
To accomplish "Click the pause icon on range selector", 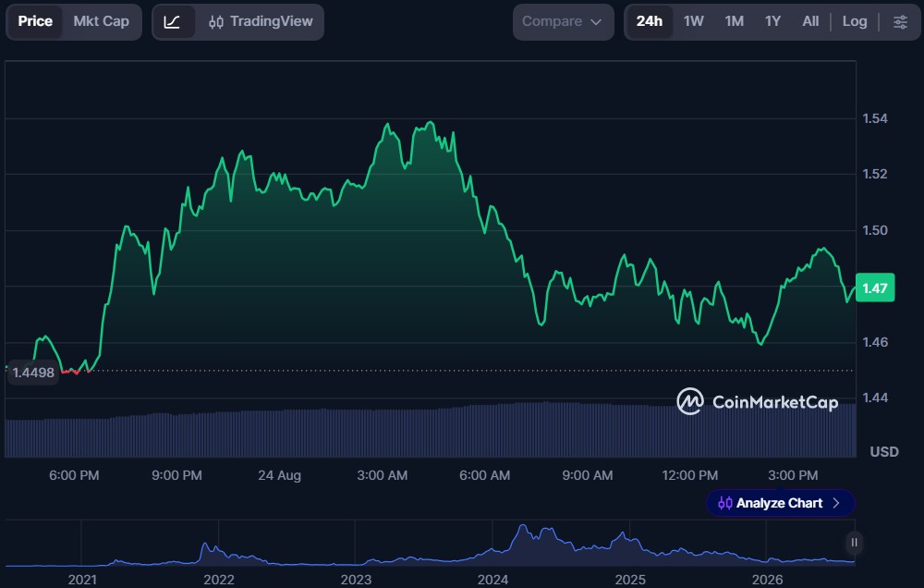I will 854,542.
